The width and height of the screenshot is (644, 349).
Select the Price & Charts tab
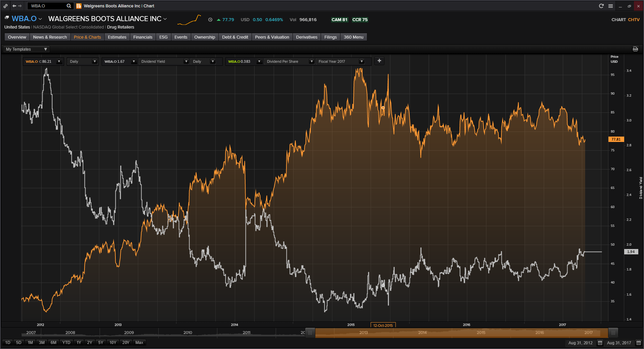(x=87, y=37)
